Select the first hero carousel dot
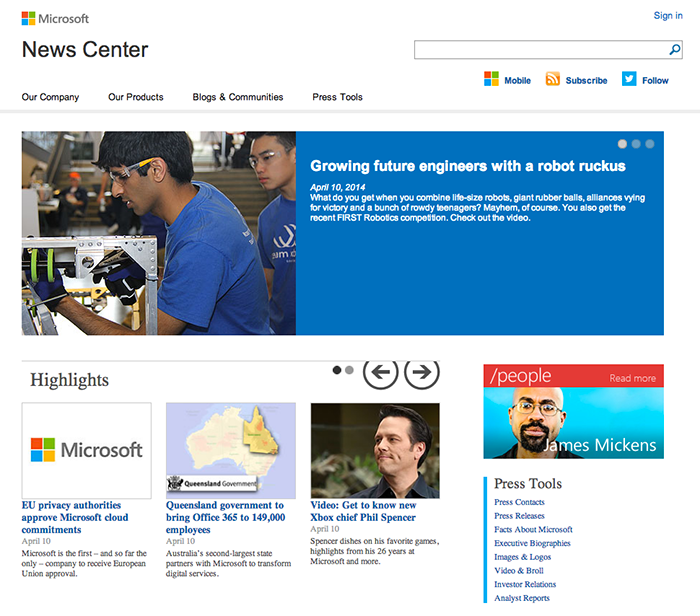Viewport: 700px width, 616px height. 622,144
